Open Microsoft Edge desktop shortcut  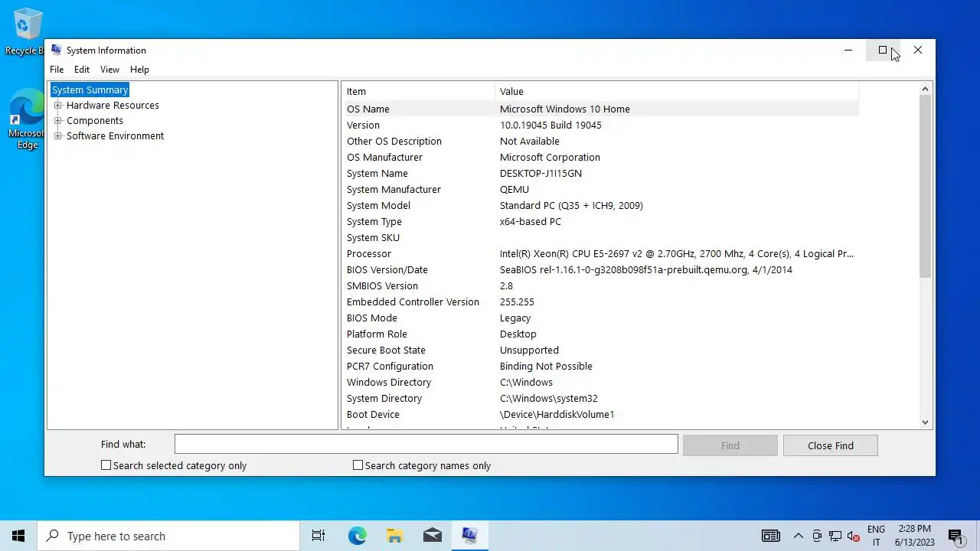click(27, 119)
